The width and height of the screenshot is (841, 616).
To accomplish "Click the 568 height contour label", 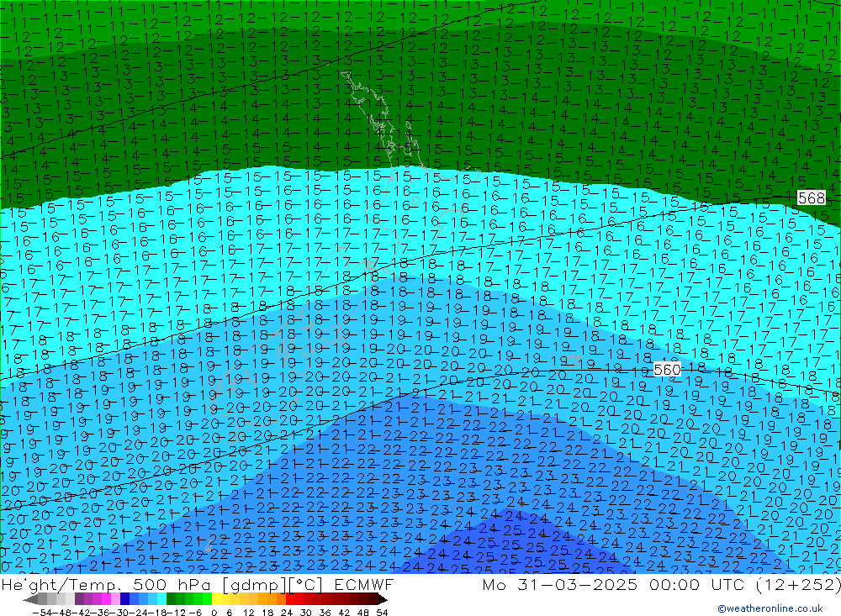I will click(811, 197).
